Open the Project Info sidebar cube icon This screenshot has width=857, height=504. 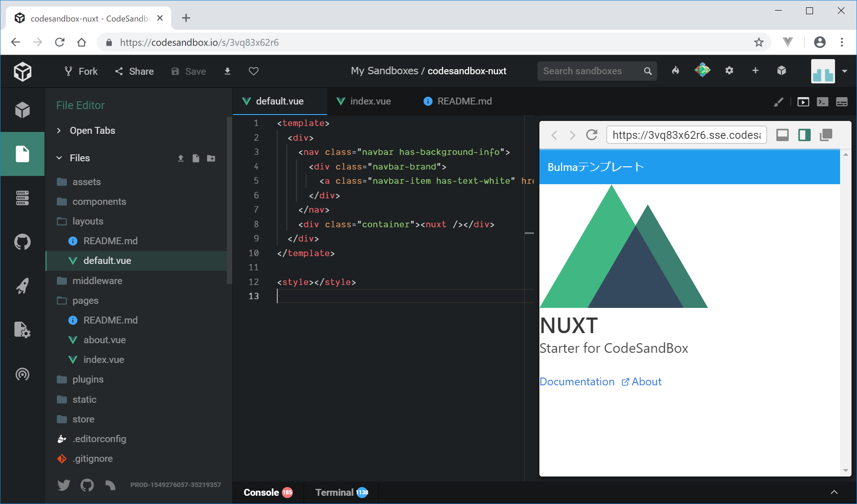22,110
